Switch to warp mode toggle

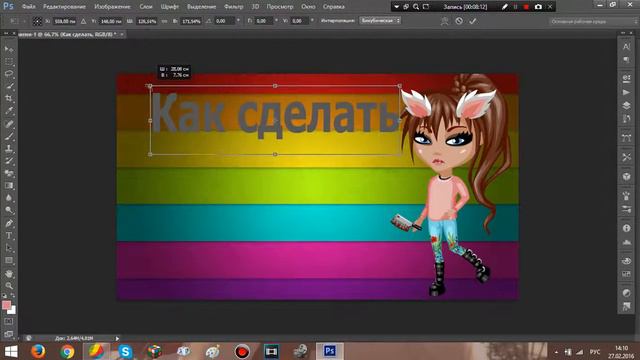point(444,21)
